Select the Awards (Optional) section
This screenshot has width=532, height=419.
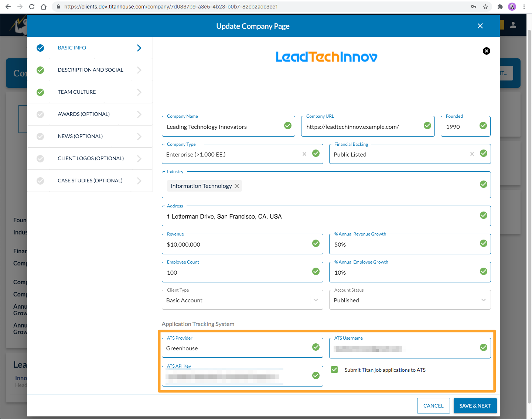point(83,114)
